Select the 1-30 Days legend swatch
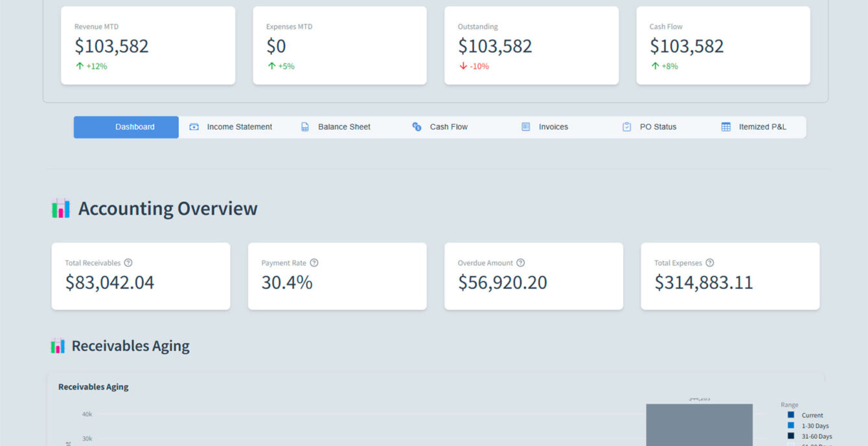 (790, 425)
